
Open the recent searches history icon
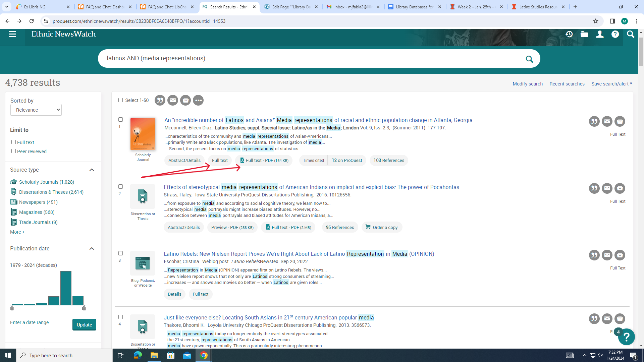[569, 34]
